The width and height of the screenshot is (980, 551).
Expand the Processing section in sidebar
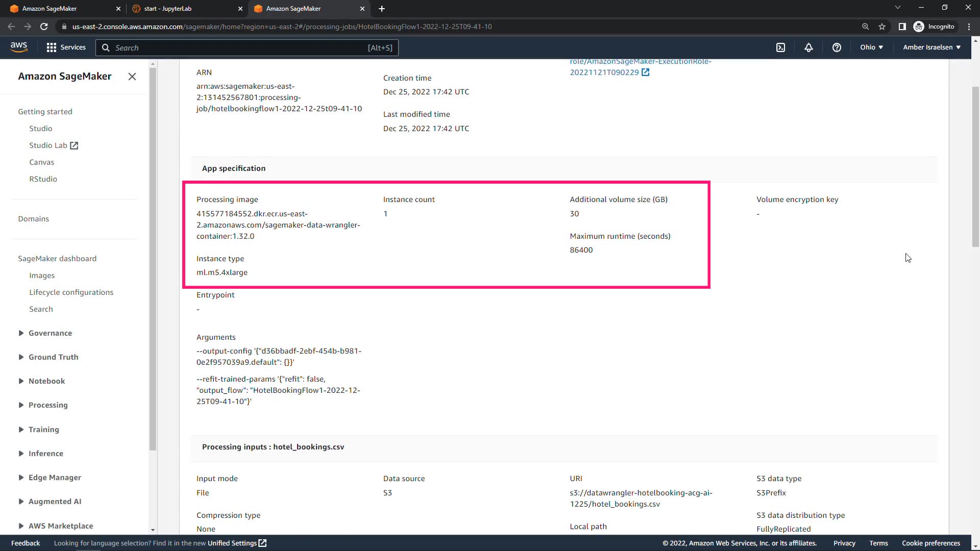tap(48, 405)
